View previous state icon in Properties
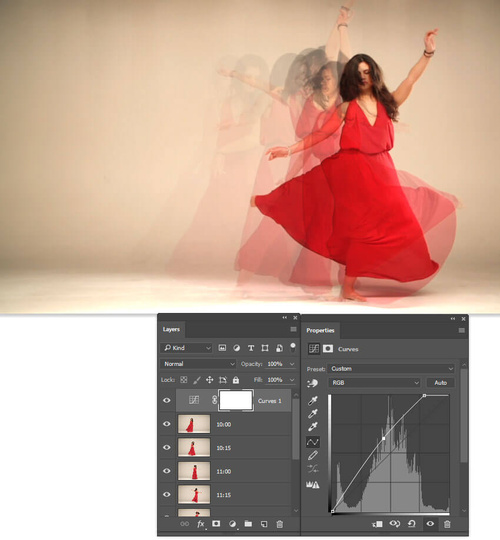 [395, 524]
